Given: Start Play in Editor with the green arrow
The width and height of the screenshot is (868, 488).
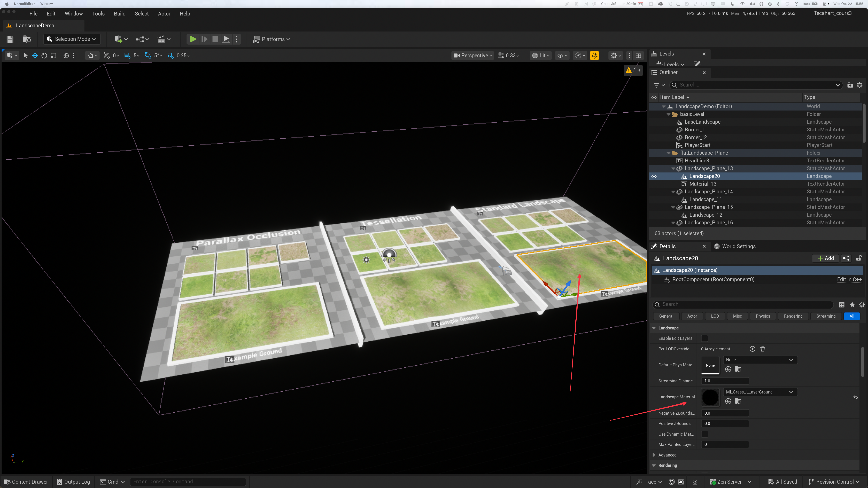Looking at the screenshot, I should 193,39.
